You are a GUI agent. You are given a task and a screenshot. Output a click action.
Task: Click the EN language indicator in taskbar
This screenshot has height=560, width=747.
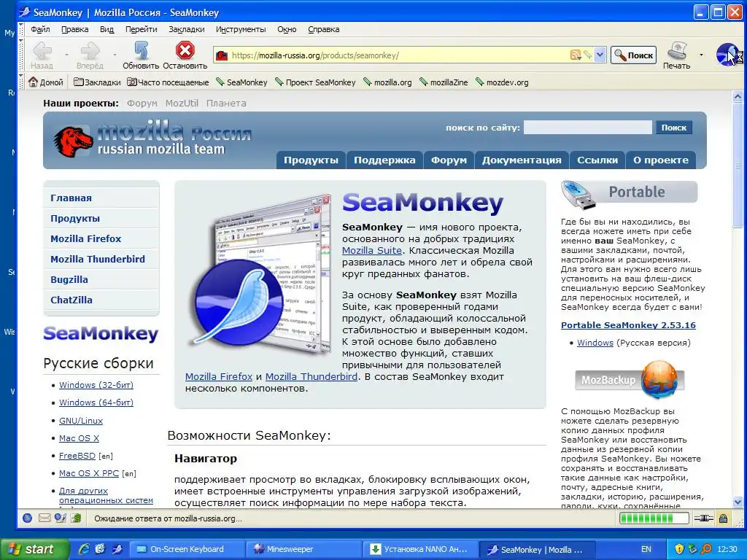point(646,549)
